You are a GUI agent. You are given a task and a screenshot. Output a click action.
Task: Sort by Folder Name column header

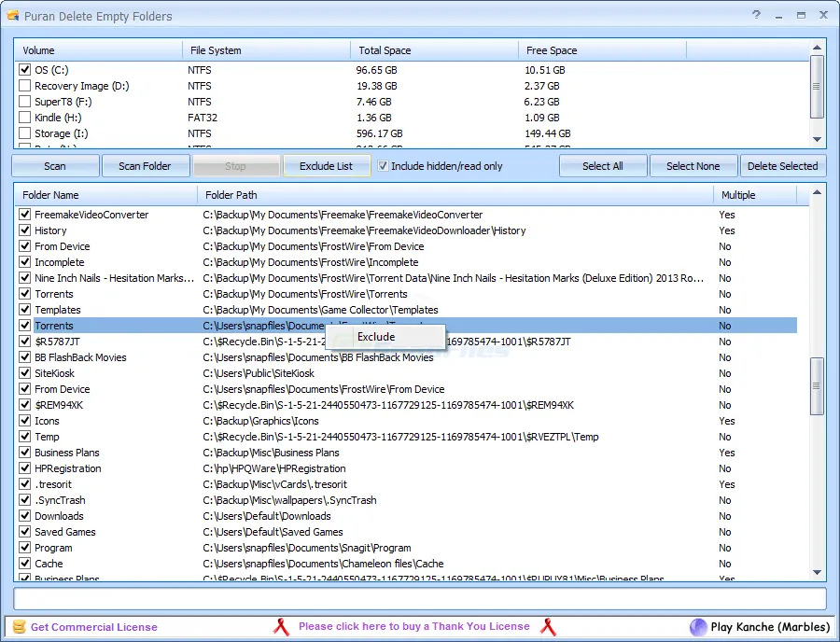pos(105,195)
